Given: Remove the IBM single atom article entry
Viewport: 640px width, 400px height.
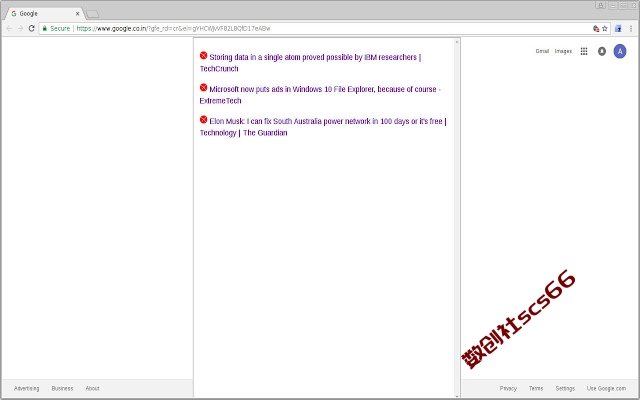Looking at the screenshot, I should click(203, 56).
